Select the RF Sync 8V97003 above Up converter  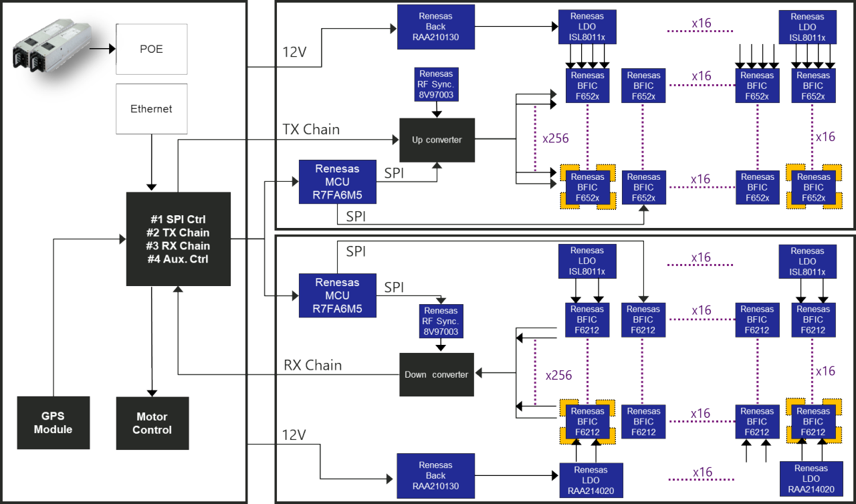(437, 84)
